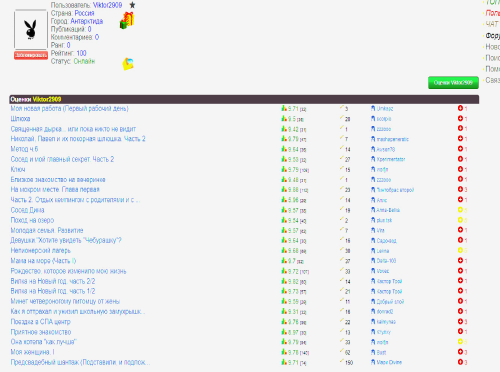This screenshot has width=500, height=372.
Task: Open the story Поход на озеро
Action: [x=32, y=220]
